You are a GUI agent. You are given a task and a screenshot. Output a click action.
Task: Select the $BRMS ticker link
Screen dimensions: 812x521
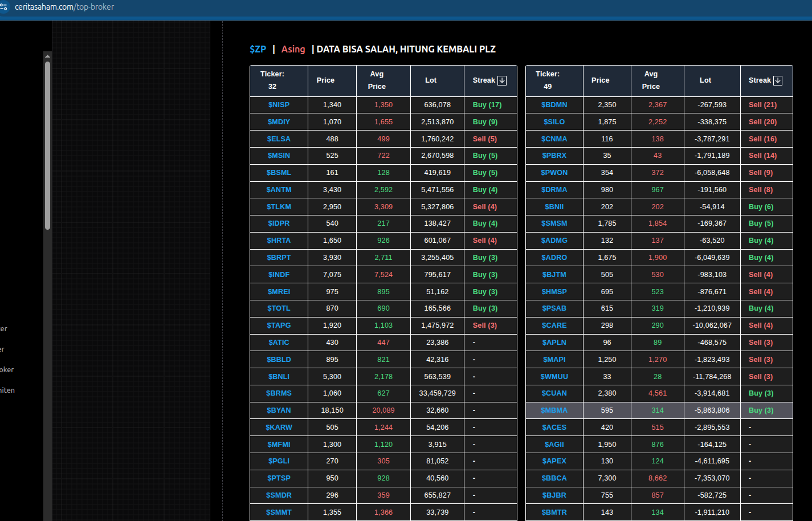279,393
